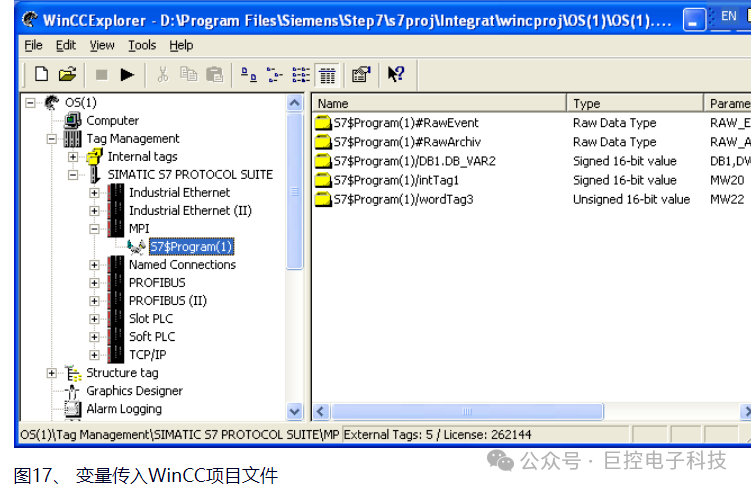Select tag S7$Program(1)/DB1.DB_VAR2 name
This screenshot has width=751, height=491.
click(x=414, y=161)
